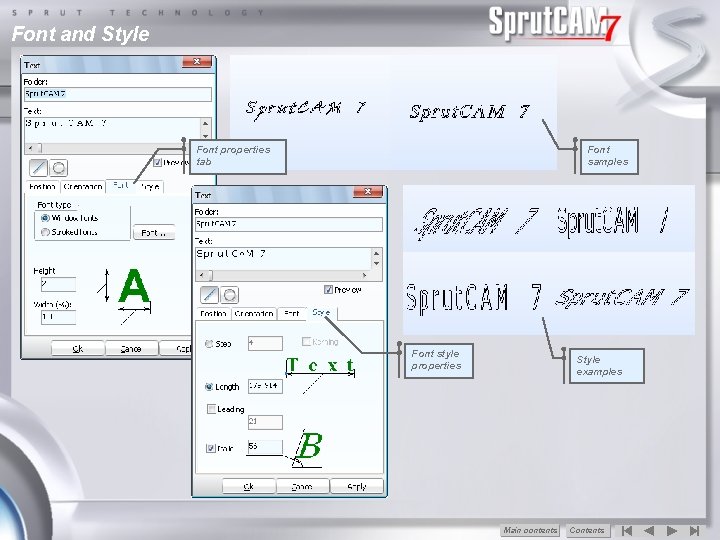Click the Step value field
The image size is (720, 540).
[x=265, y=343]
